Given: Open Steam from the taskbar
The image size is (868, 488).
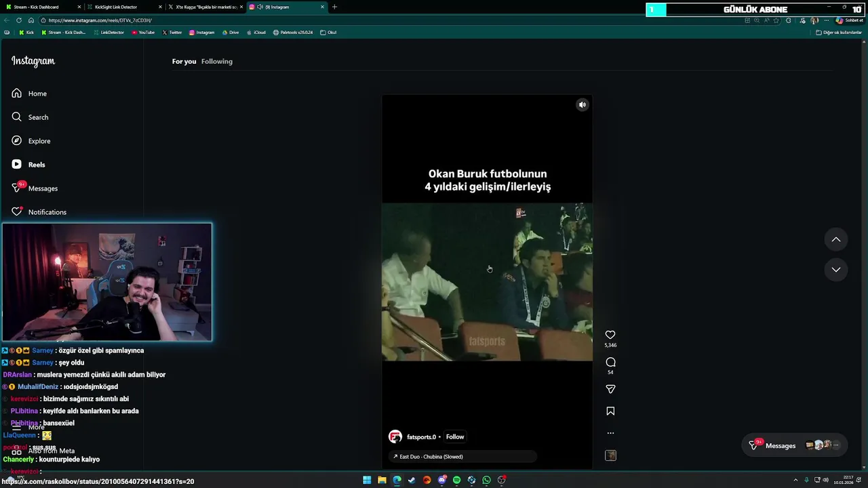Looking at the screenshot, I should [x=412, y=480].
